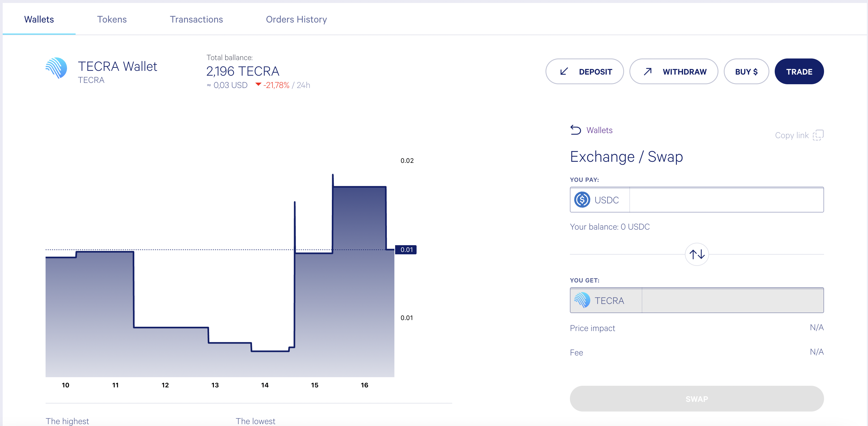The height and width of the screenshot is (426, 868).
Task: Click the You Get amount field
Action: pos(733,300)
